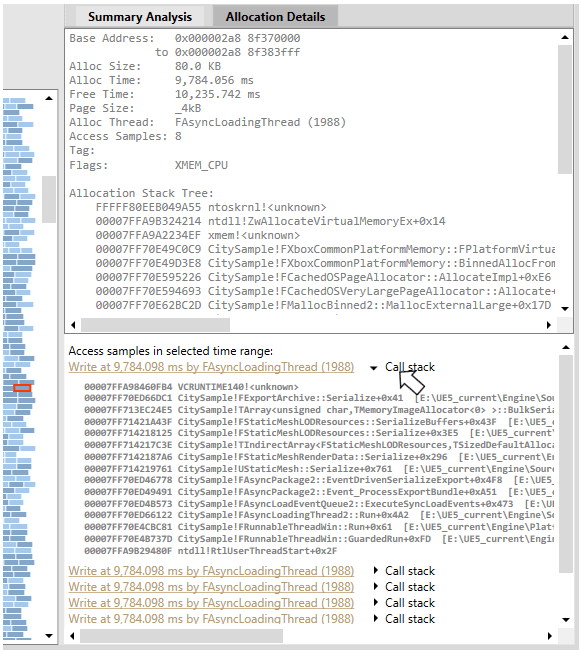
Task: Click the memory map scrollbar thumb
Action: pos(49,199)
